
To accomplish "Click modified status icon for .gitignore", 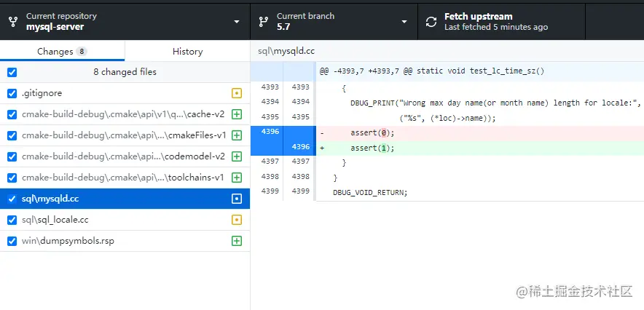I will (237, 93).
